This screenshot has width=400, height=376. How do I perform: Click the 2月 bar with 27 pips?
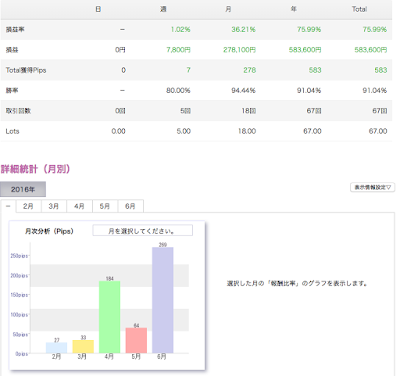tap(56, 348)
